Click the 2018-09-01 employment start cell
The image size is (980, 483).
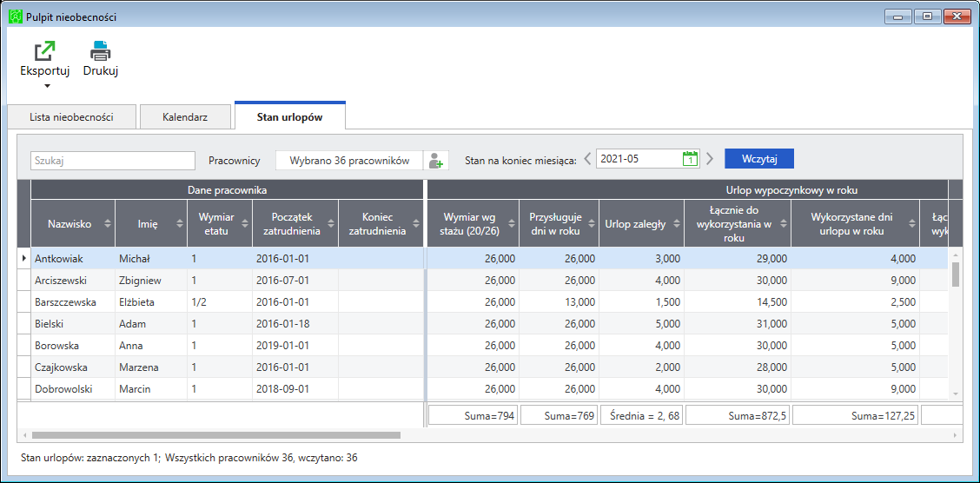click(x=295, y=388)
